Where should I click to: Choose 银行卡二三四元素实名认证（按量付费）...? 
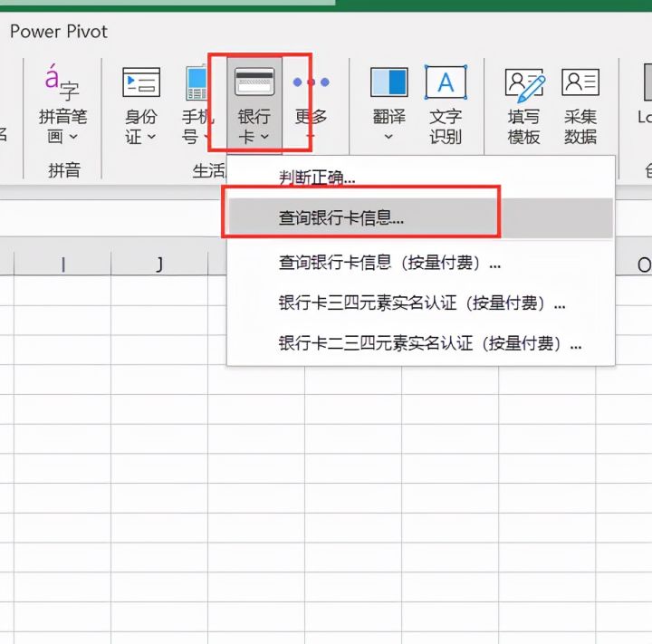420,343
